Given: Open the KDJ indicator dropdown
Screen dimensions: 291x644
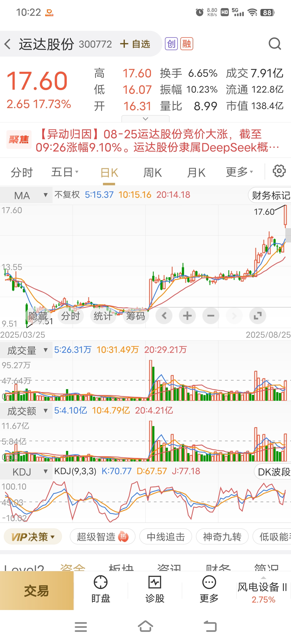Looking at the screenshot, I should pyautogui.click(x=26, y=472).
